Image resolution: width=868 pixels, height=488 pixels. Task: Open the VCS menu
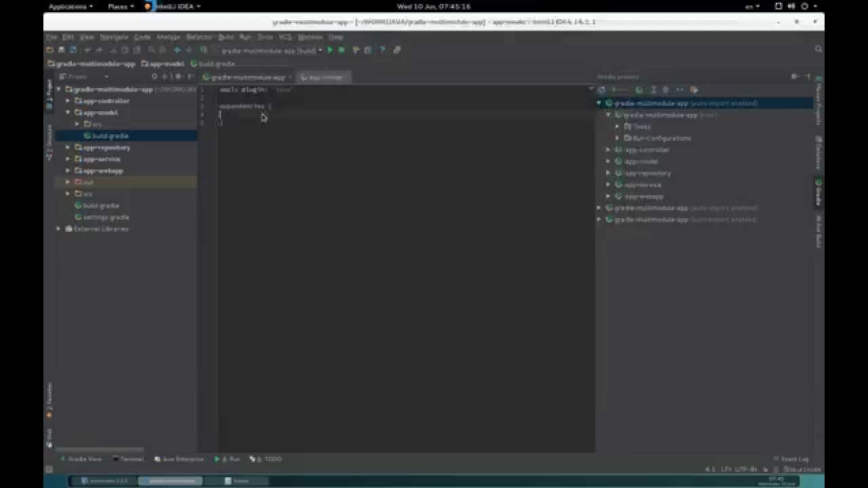[x=285, y=37]
